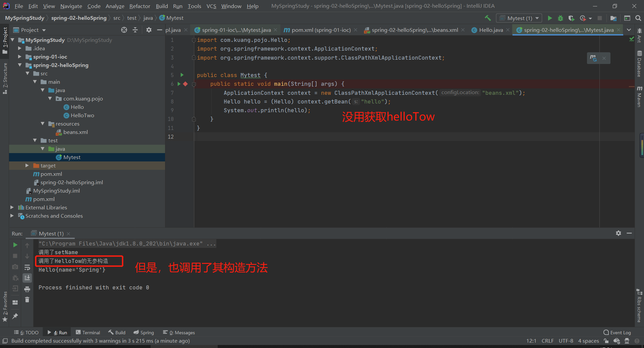This screenshot has height=348, width=644.
Task: Open Search Everywhere with magnifier icon
Action: (x=638, y=18)
